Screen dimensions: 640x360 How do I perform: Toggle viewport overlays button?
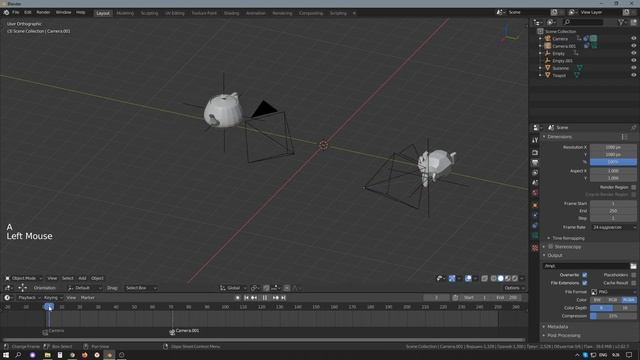click(469, 278)
